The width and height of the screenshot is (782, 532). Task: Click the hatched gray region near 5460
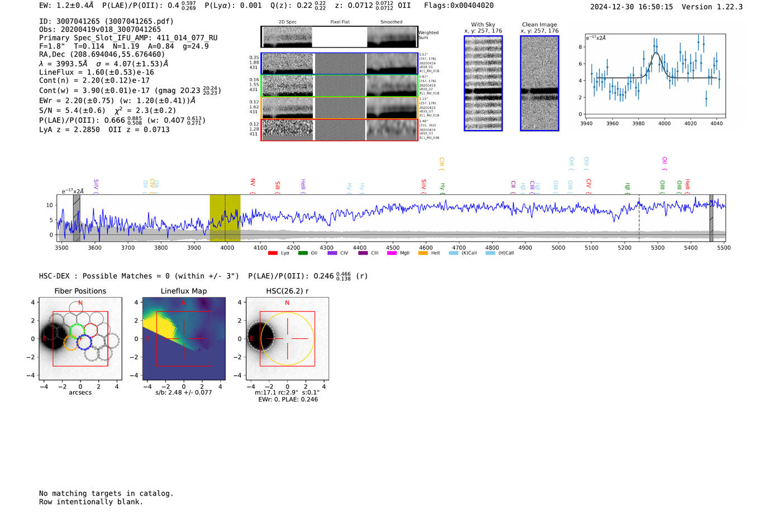click(711, 218)
